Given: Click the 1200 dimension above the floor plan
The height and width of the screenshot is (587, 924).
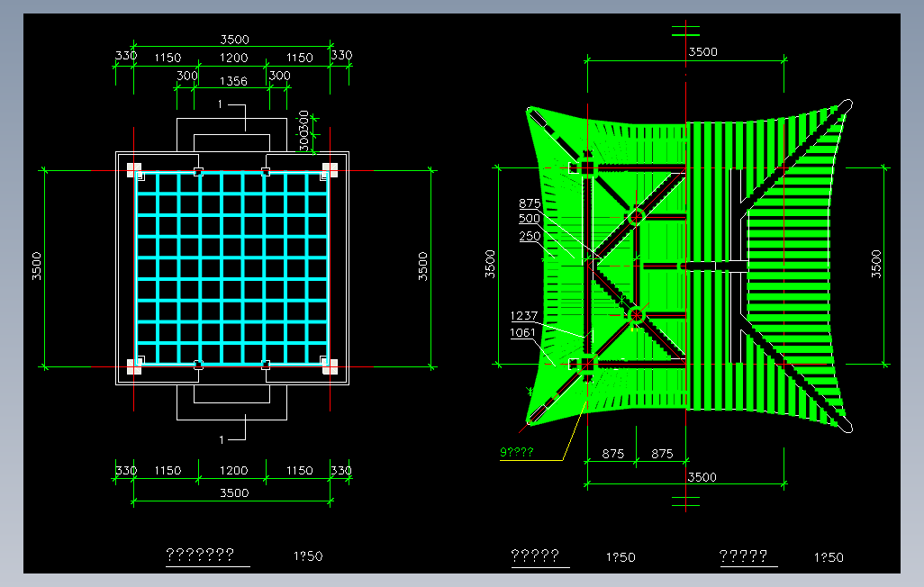Looking at the screenshot, I should pos(233,58).
